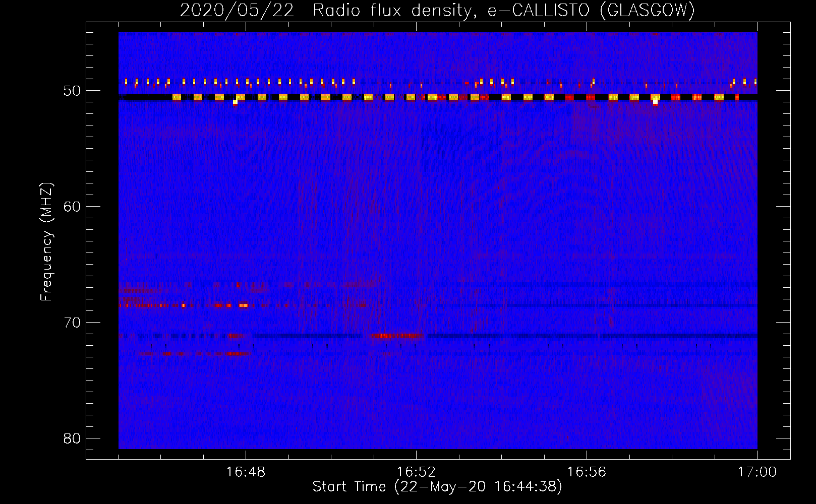The height and width of the screenshot is (504, 816).
Task: Click the 16:48 time tick label
Action: [x=246, y=472]
